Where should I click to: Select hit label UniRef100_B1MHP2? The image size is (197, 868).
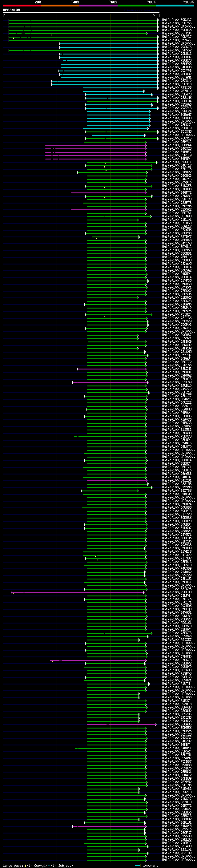click(x=177, y=172)
